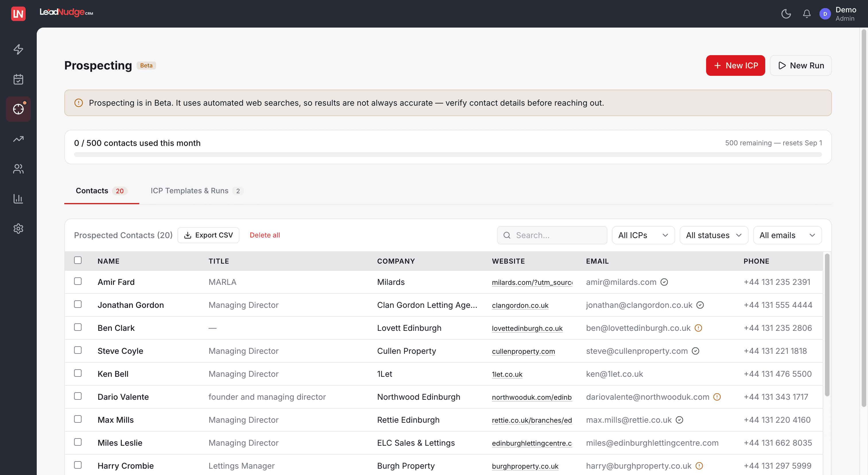Click the New Run button
The width and height of the screenshot is (868, 475).
point(801,65)
